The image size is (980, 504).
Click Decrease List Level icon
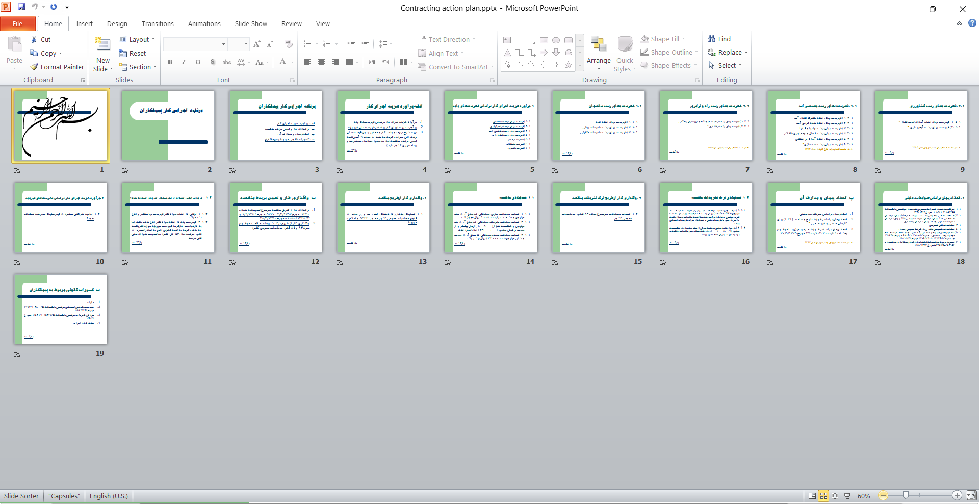351,44
